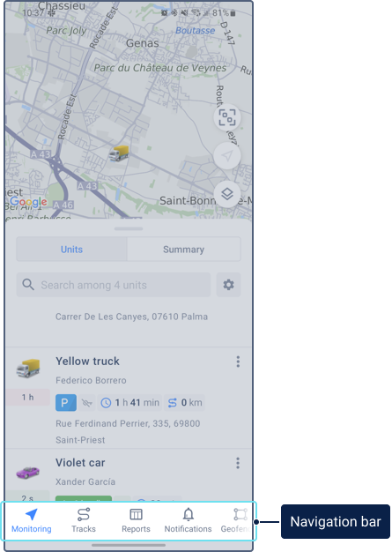Select the Yellow truck unit name
This screenshot has height=552, width=392.
(x=87, y=362)
